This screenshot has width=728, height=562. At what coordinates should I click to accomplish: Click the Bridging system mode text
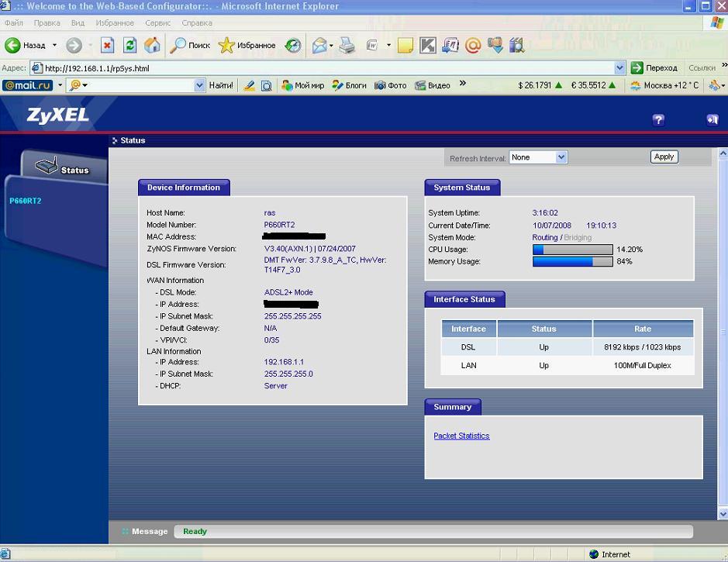pos(578,238)
